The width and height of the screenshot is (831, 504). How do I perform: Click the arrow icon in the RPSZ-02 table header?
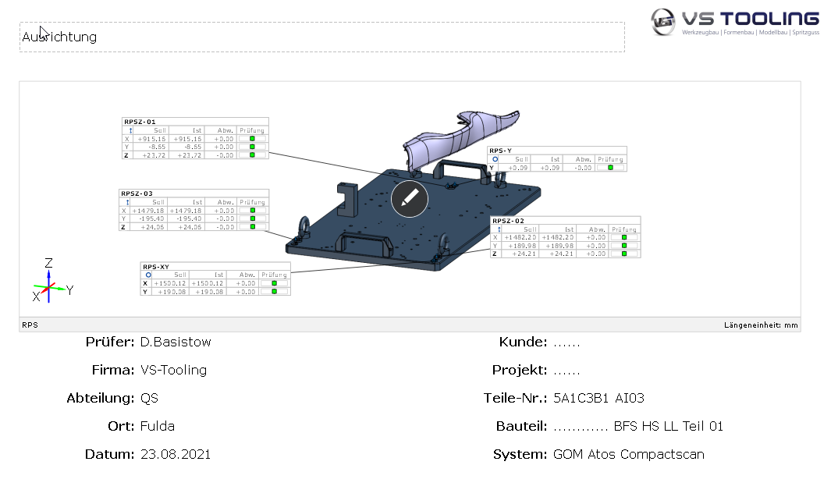click(x=497, y=229)
